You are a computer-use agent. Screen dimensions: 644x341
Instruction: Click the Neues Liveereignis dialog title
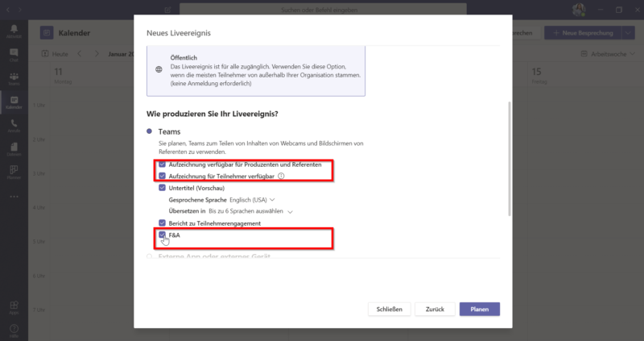point(179,33)
